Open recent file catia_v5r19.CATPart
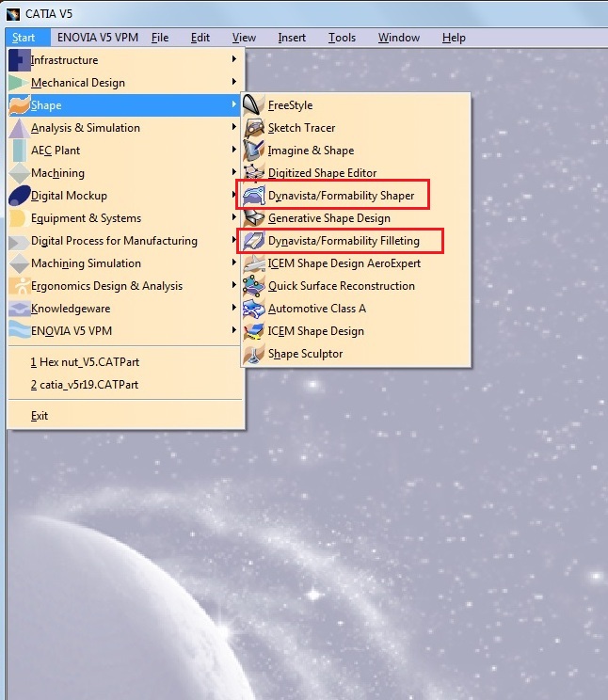608x700 pixels. point(85,385)
